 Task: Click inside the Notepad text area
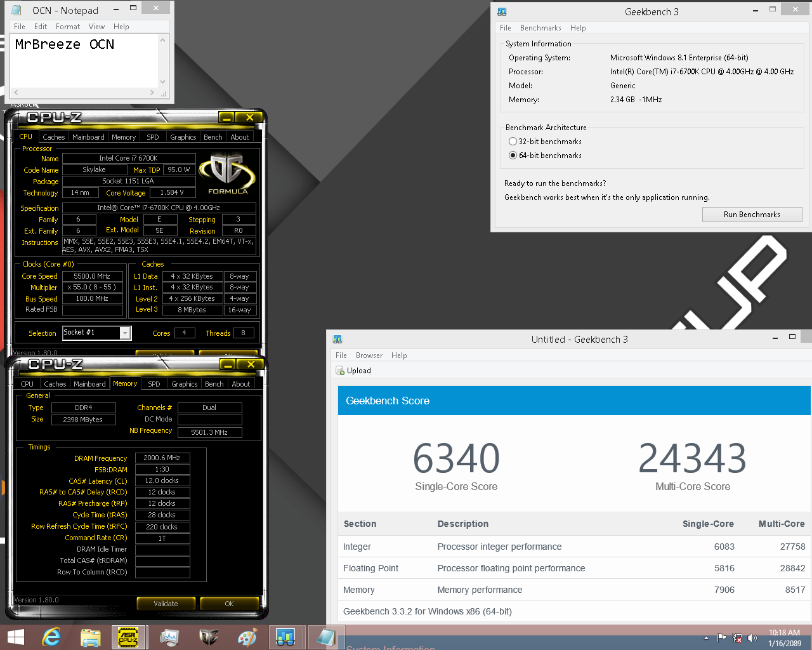[84, 60]
